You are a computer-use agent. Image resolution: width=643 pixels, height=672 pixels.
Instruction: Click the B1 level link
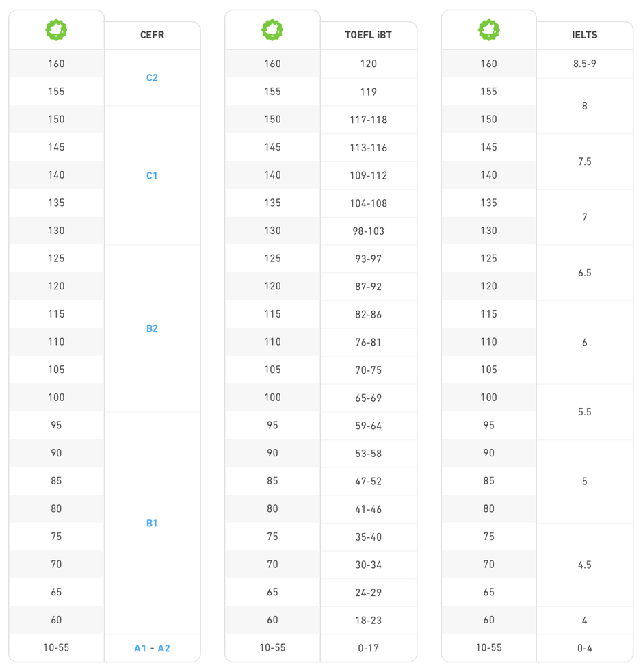coord(152,524)
